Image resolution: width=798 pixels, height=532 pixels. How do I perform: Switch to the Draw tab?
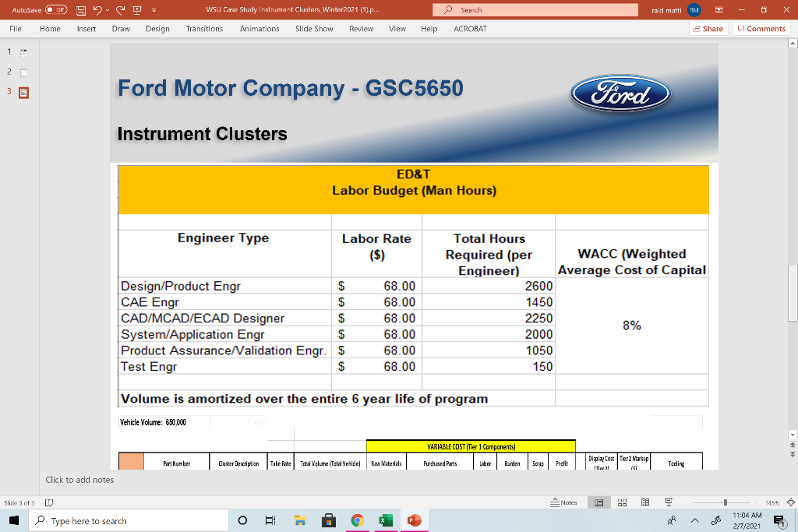point(121,29)
